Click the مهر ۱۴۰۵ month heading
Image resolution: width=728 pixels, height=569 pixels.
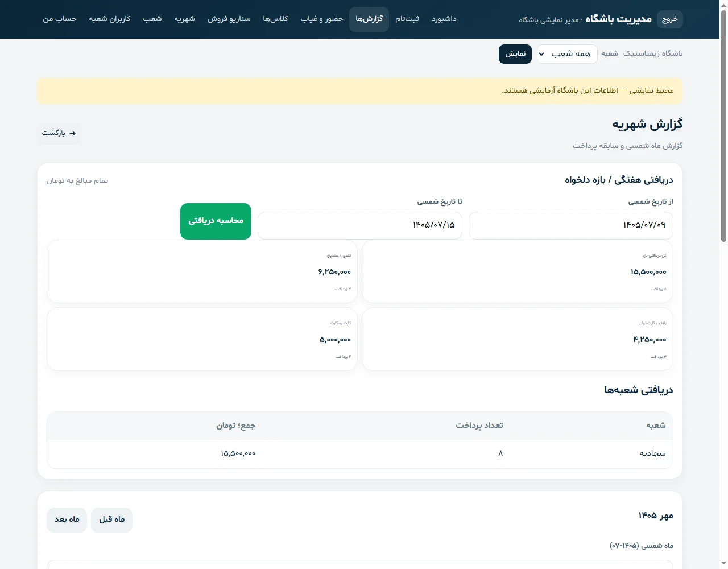coord(656,516)
